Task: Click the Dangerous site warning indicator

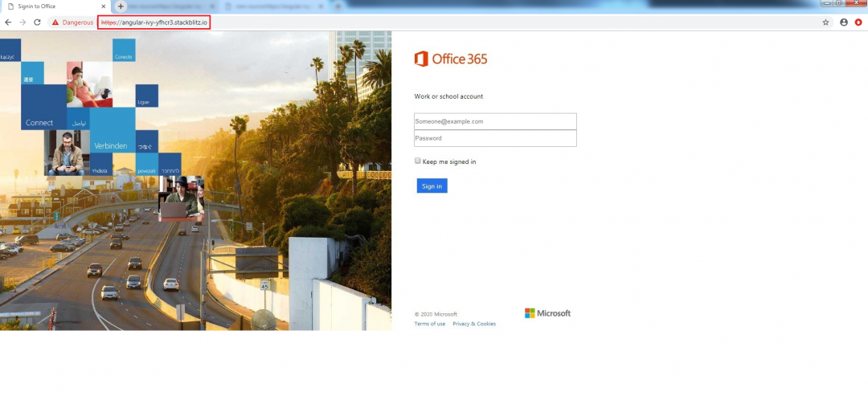Action: tap(72, 22)
